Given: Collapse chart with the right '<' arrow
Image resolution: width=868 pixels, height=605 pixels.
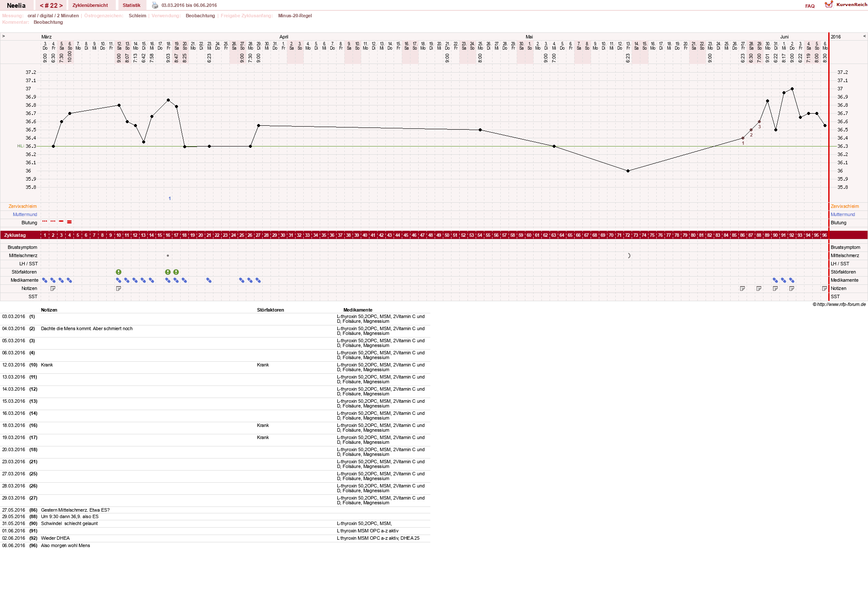Looking at the screenshot, I should 865,36.
